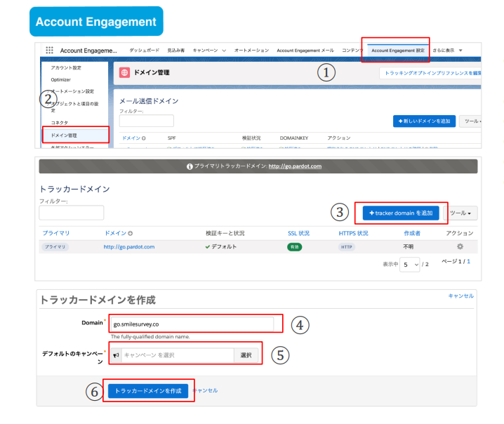Click the DOMAINKEY column header
This screenshot has width=504, height=424.
pyautogui.click(x=294, y=138)
